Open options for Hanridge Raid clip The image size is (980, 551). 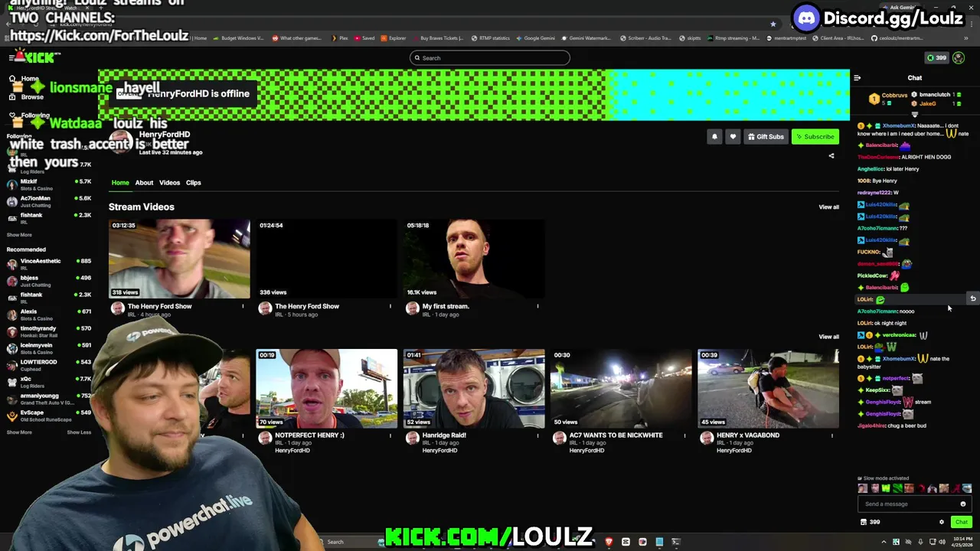(537, 435)
